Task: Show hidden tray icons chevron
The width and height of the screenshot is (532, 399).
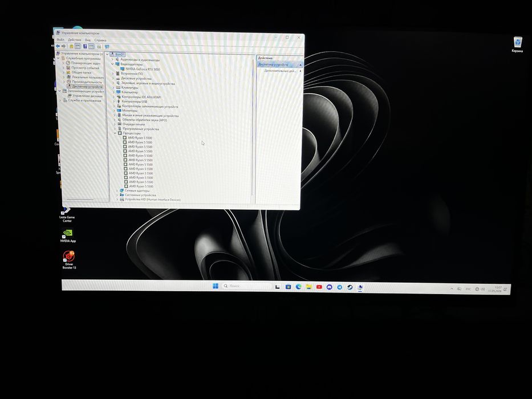Action: coord(452,289)
